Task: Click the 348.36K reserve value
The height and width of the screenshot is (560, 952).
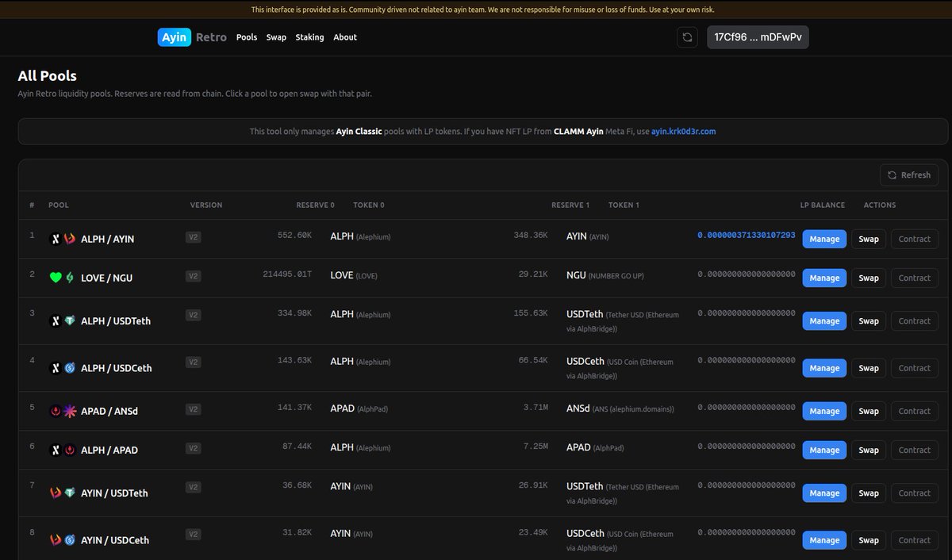Action: coord(531,236)
